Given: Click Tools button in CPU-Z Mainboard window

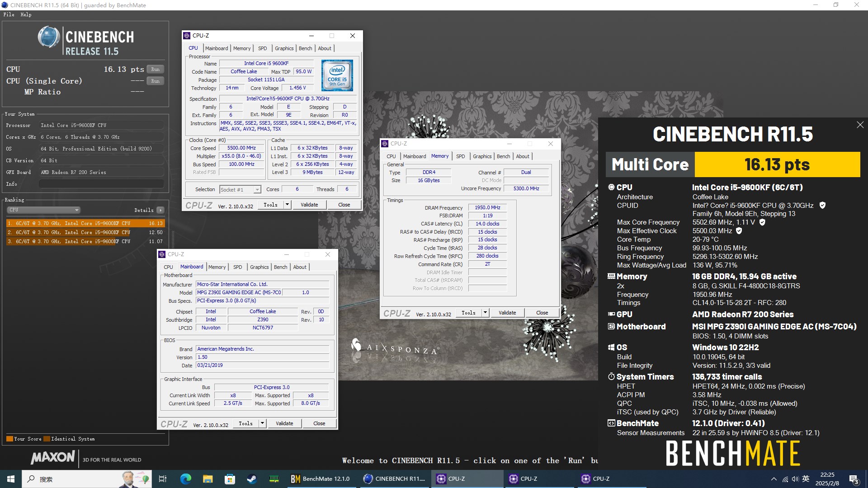Looking at the screenshot, I should coord(246,423).
